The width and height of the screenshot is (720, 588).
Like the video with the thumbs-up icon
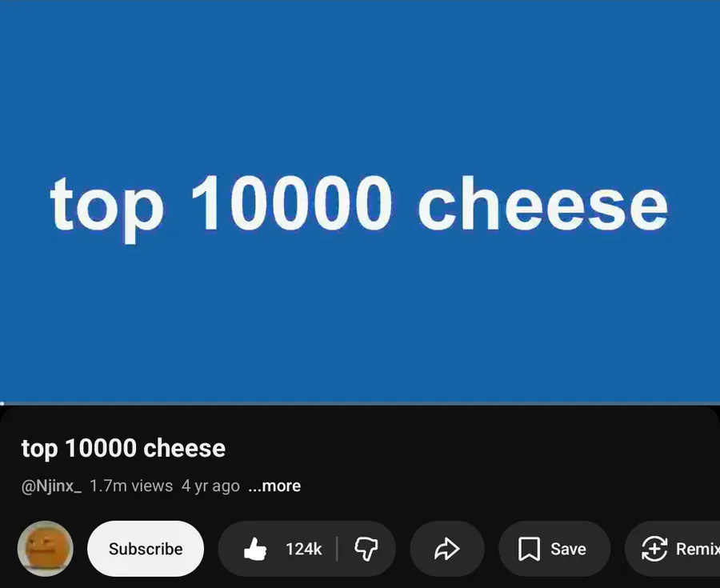(x=255, y=549)
